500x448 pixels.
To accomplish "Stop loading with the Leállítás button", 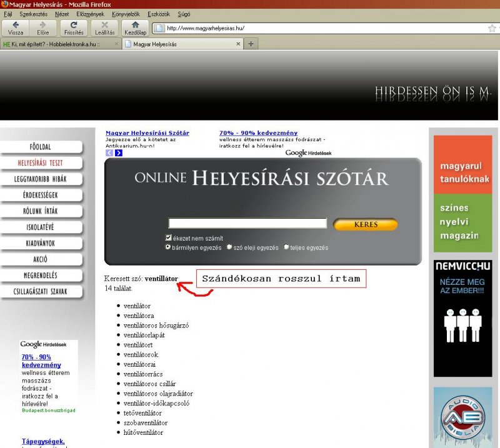I will point(104,28).
